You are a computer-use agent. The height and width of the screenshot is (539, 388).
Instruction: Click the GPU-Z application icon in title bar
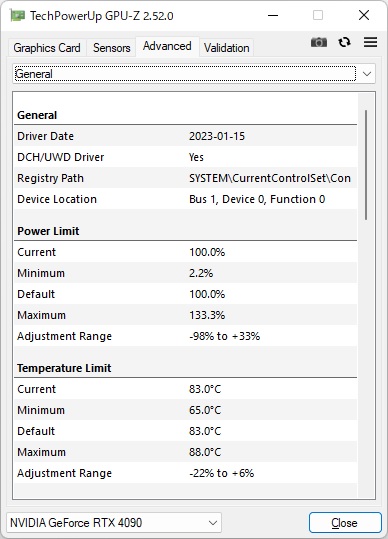click(17, 16)
